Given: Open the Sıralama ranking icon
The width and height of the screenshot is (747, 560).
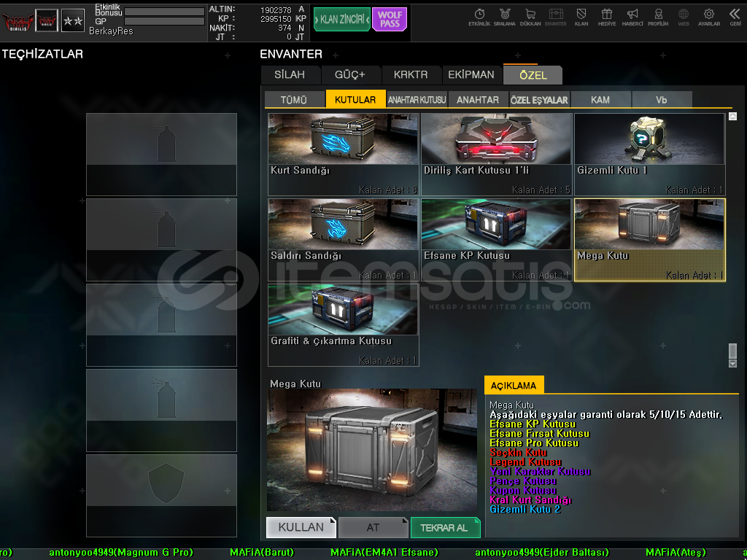Looking at the screenshot, I should [505, 16].
